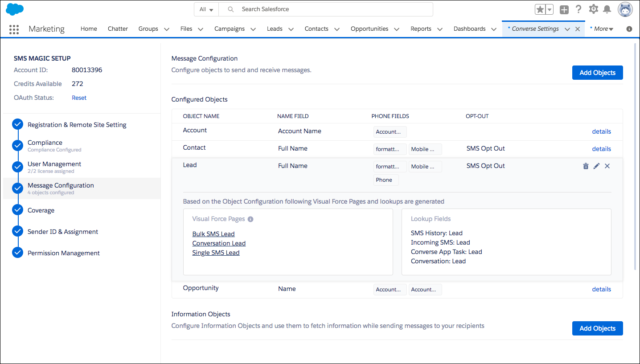The width and height of the screenshot is (640, 364).
Task: Click the Visual Force Pages info icon
Action: point(250,219)
